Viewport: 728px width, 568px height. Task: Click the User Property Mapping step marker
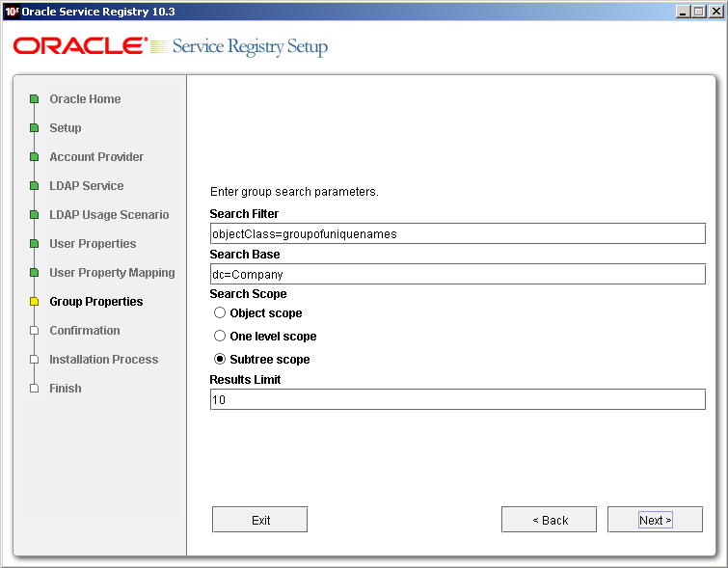(35, 273)
